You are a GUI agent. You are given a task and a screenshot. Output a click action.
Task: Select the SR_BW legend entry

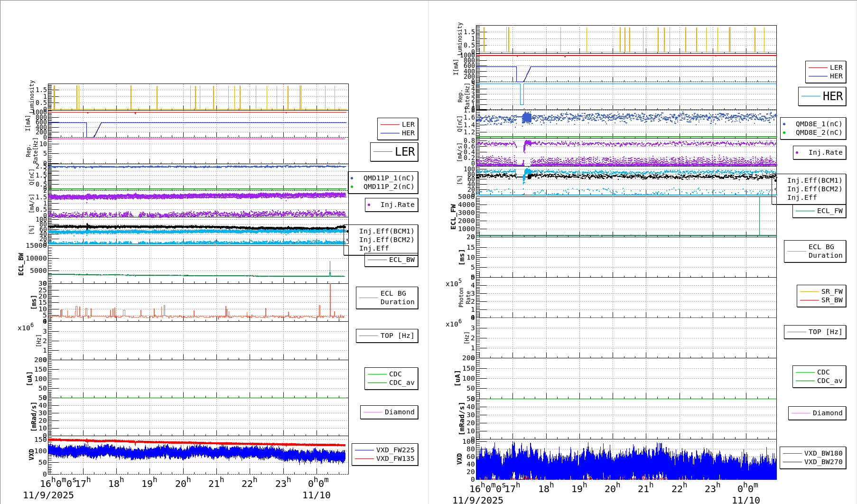(831, 300)
